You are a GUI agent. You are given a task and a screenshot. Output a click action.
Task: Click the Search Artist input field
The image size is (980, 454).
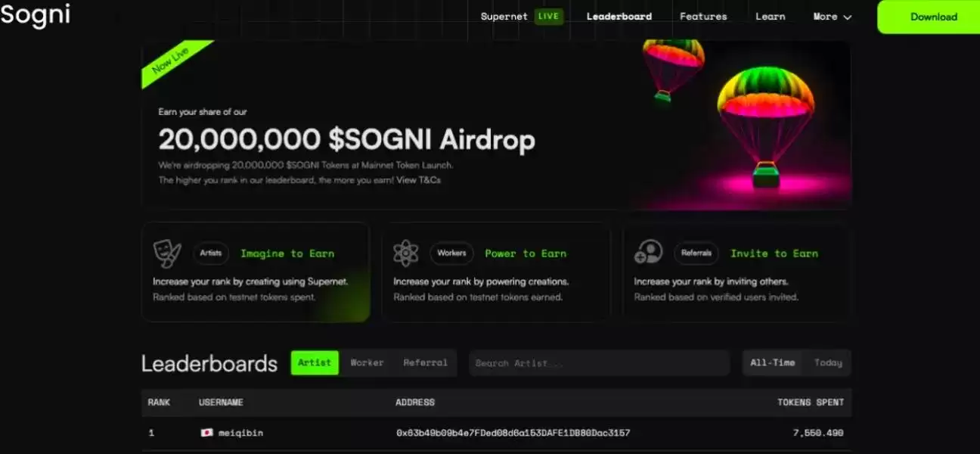(x=599, y=363)
